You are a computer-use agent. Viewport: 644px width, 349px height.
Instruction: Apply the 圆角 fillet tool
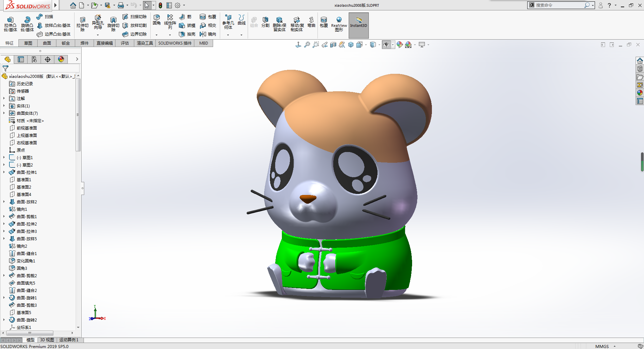pyautogui.click(x=157, y=20)
